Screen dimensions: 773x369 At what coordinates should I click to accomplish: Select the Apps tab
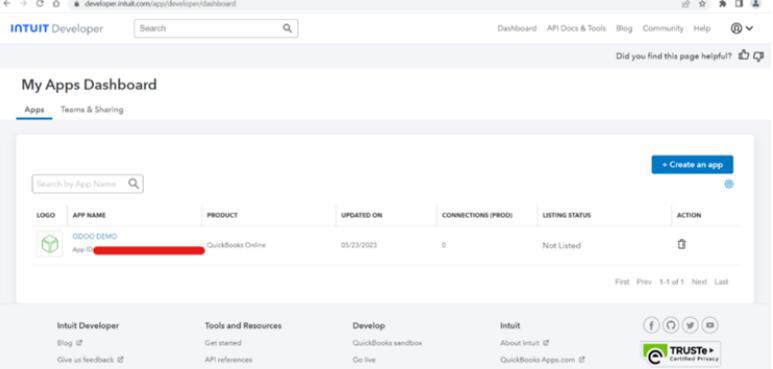(34, 110)
